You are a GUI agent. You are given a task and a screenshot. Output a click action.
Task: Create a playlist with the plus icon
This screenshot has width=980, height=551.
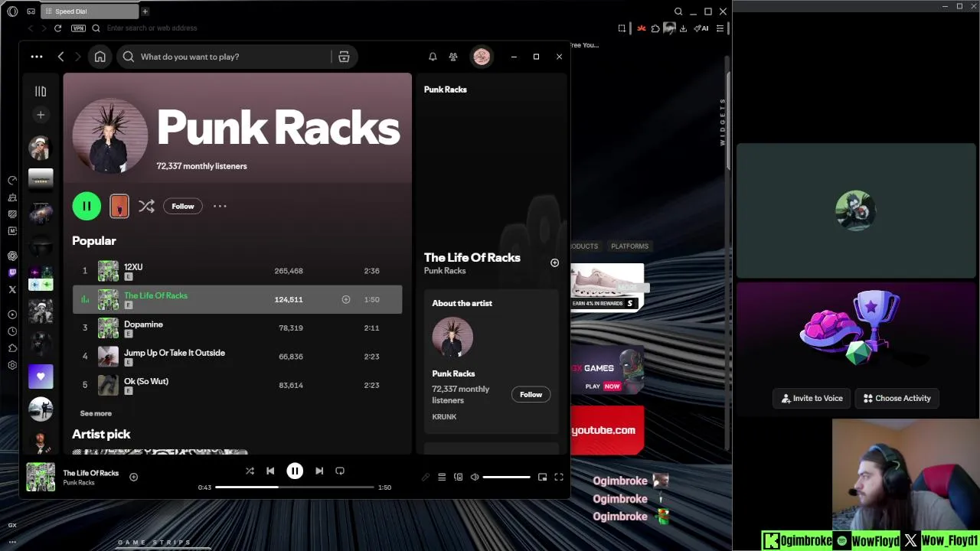coord(41,115)
